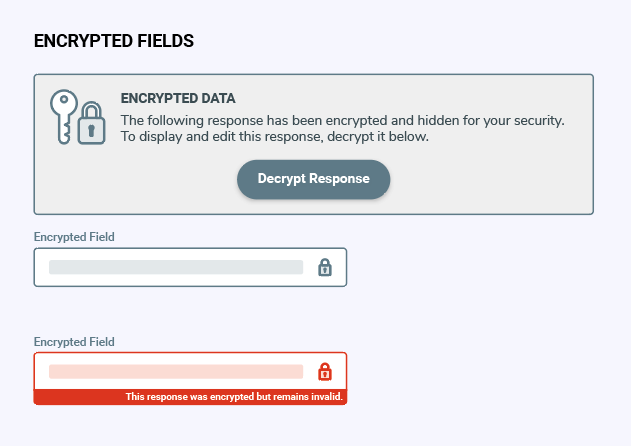Image resolution: width=631 pixels, height=446 pixels.
Task: Click the "remains invalid" red error message
Action: pyautogui.click(x=234, y=396)
